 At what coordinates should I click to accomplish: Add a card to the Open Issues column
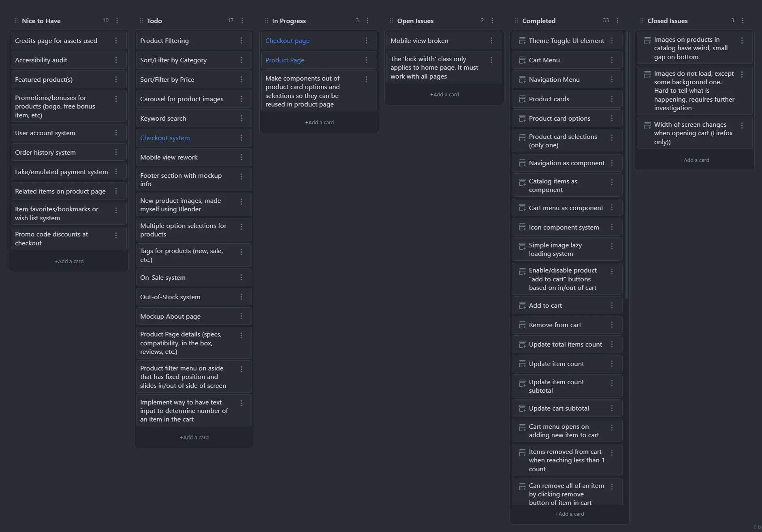click(x=444, y=94)
